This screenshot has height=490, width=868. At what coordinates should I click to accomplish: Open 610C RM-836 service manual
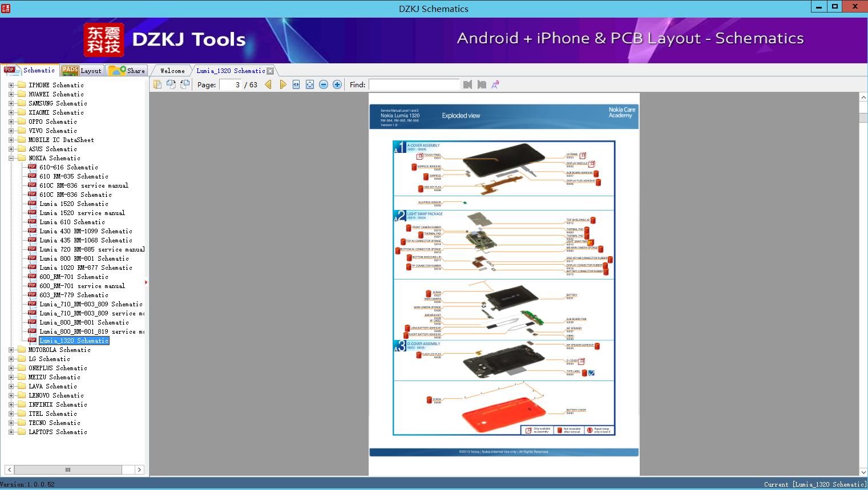tap(84, 185)
